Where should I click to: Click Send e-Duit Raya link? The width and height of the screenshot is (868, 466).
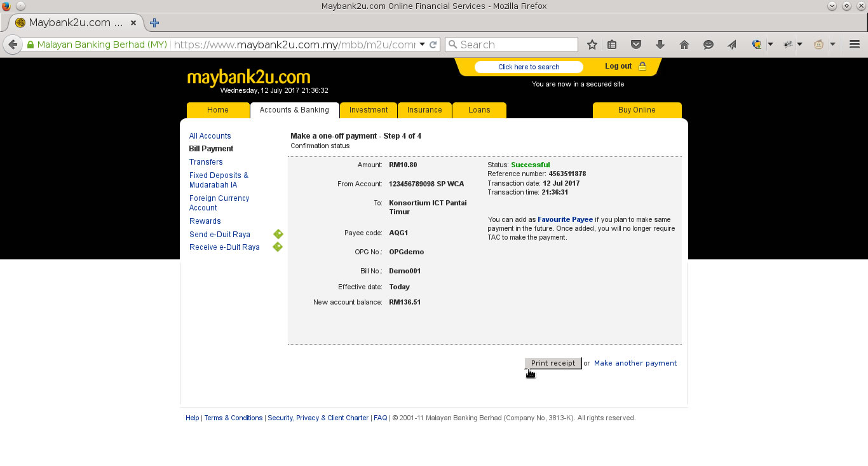coord(220,235)
